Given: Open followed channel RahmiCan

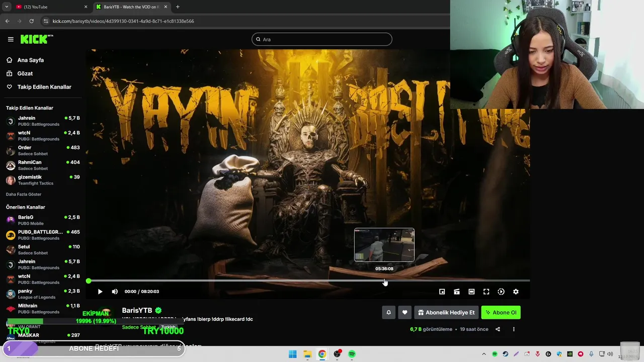Looking at the screenshot, I should pyautogui.click(x=43, y=165).
